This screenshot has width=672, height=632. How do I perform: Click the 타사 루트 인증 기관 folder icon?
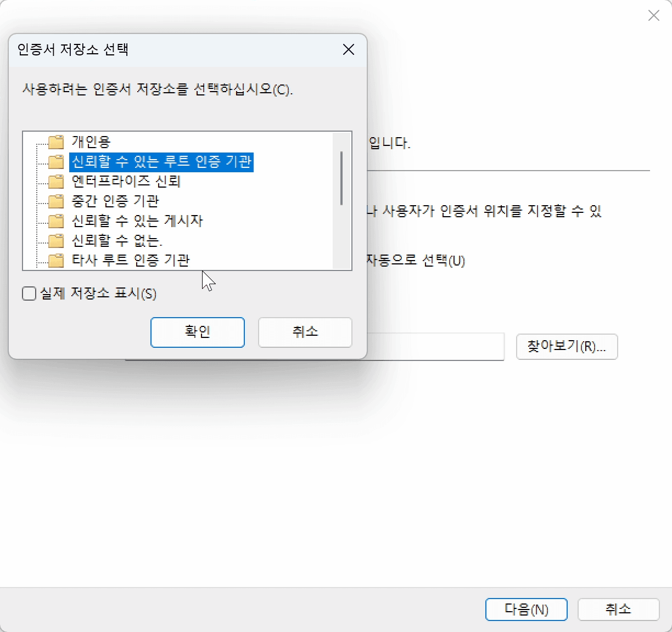point(55,261)
